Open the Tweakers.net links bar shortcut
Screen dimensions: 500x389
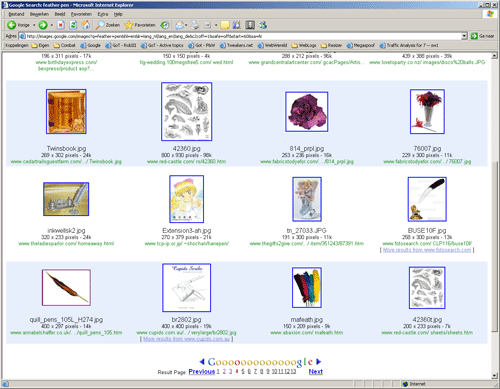pos(236,45)
